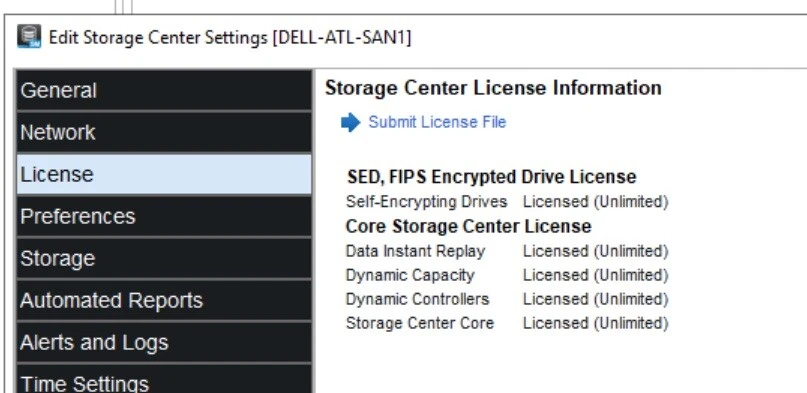Select the License tab in the sidebar

coord(164,174)
